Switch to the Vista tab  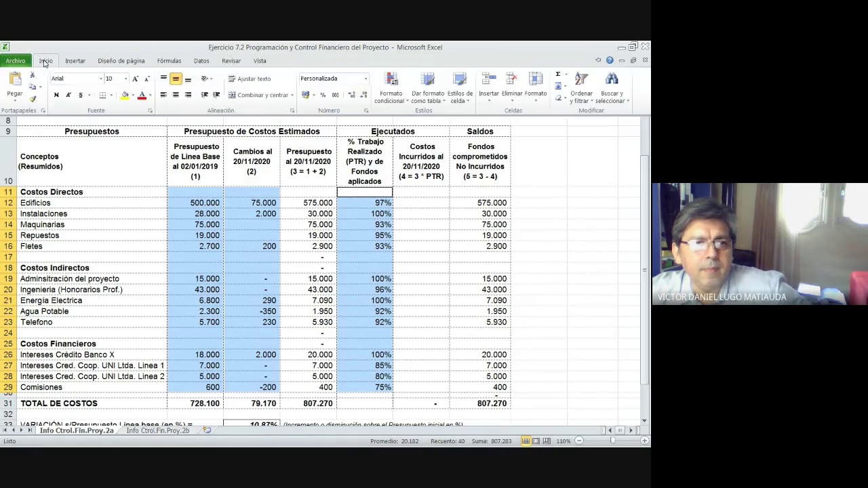pos(260,61)
